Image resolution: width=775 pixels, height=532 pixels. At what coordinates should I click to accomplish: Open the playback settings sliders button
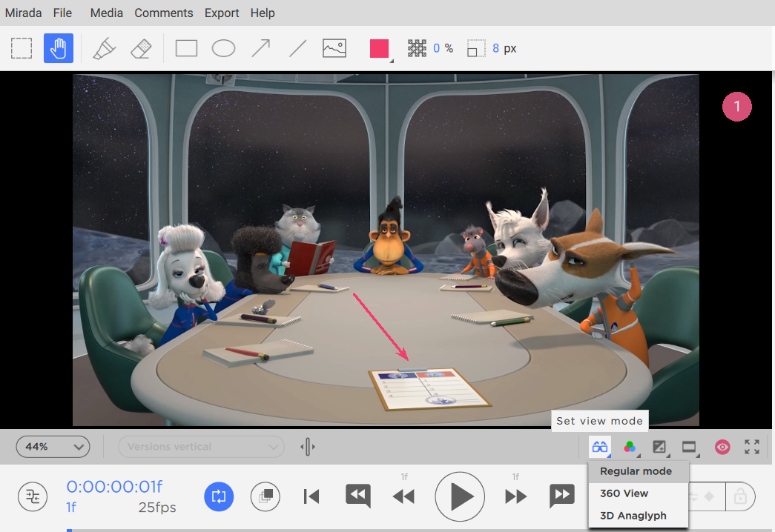pyautogui.click(x=33, y=496)
